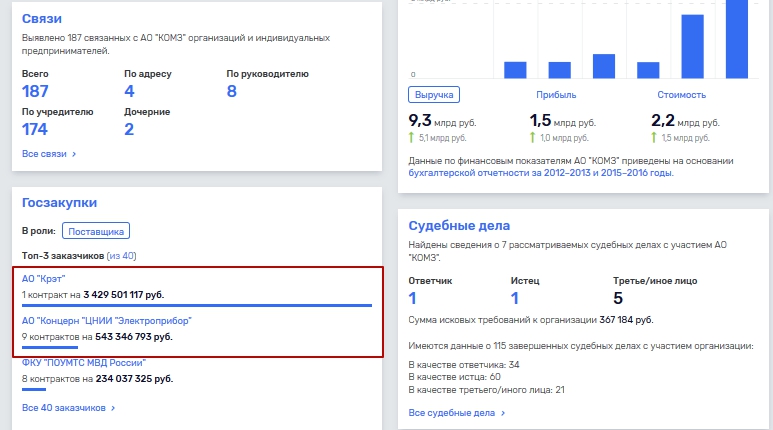Click the line 'В качестве третьего/иного лица: 21'
The image size is (773, 430).
tap(487, 390)
